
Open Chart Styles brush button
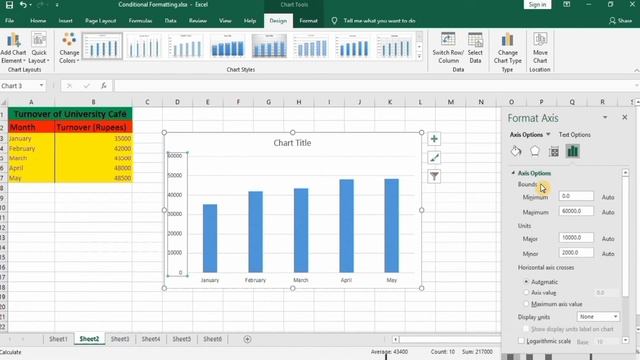(x=434, y=158)
